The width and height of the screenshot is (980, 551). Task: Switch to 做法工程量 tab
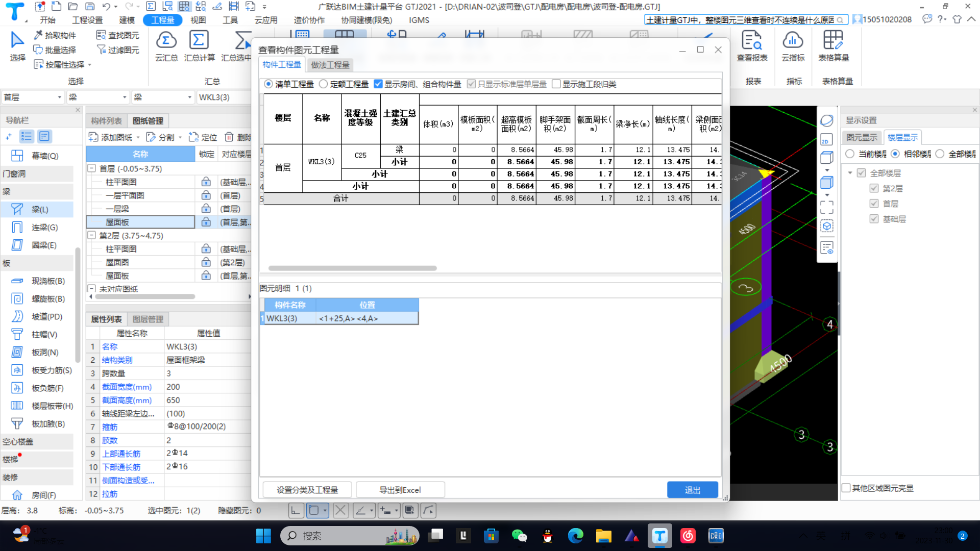[330, 65]
